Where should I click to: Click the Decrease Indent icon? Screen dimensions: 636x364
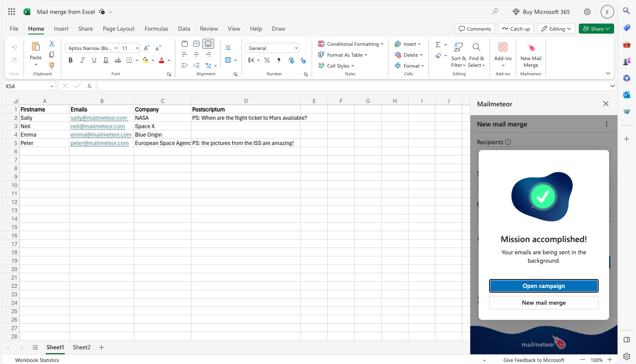click(184, 66)
